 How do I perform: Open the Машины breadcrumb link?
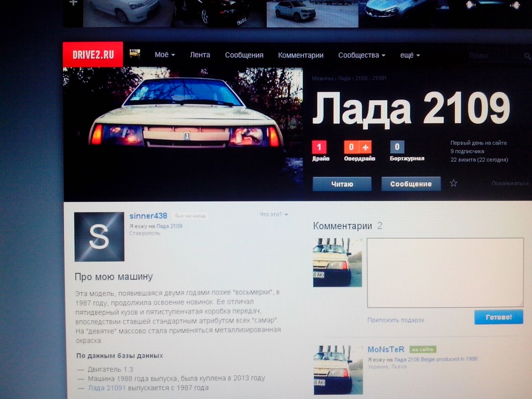click(323, 78)
